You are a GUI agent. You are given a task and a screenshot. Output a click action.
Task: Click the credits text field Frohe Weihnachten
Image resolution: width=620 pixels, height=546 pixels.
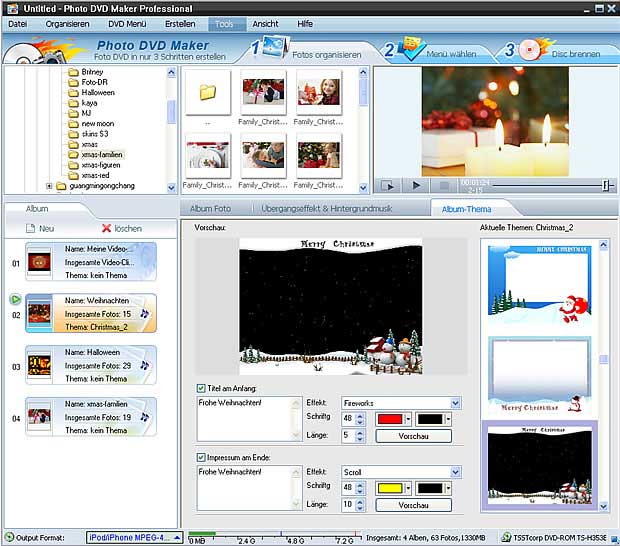point(249,488)
